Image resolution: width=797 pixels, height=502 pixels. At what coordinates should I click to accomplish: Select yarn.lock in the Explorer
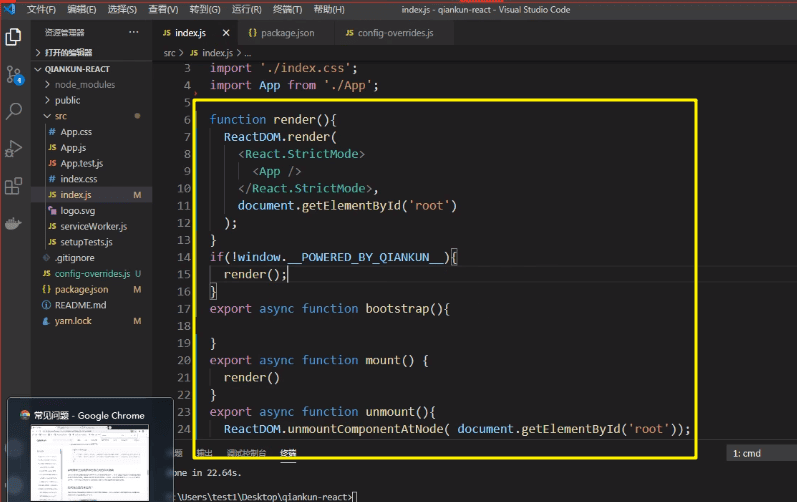coord(72,321)
